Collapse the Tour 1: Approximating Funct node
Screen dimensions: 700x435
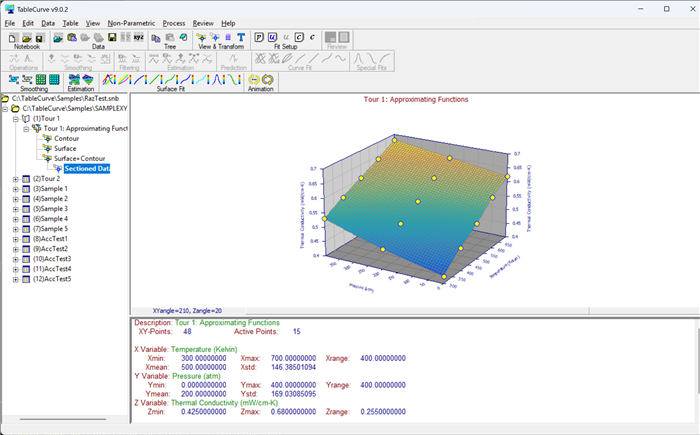pos(26,129)
